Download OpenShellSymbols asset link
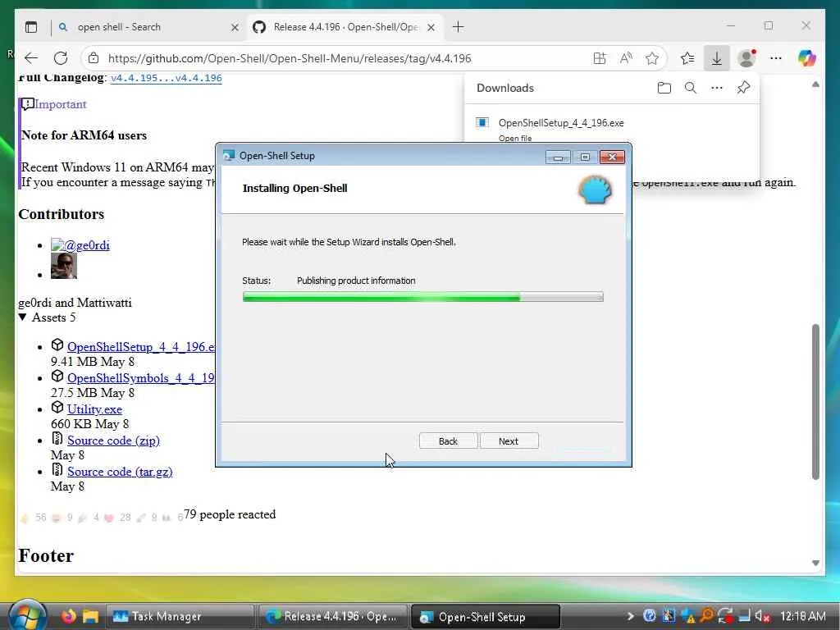Image resolution: width=840 pixels, height=630 pixels. click(x=141, y=377)
